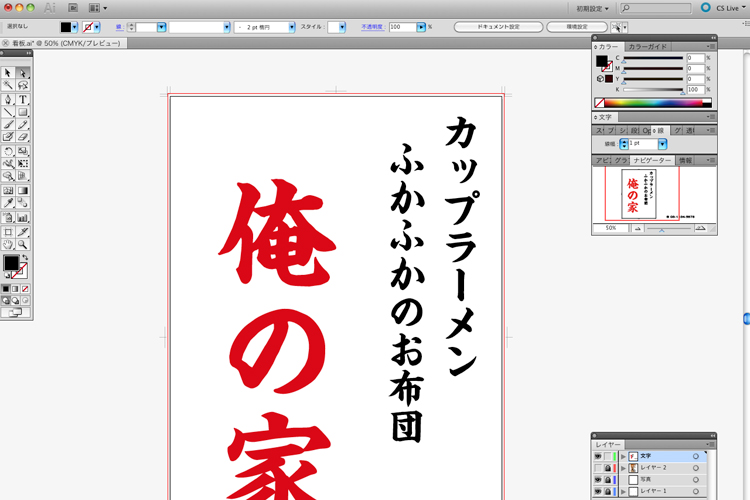Expand the レイヤー 1 disclosure triangle
The image size is (750, 500).
point(622,492)
